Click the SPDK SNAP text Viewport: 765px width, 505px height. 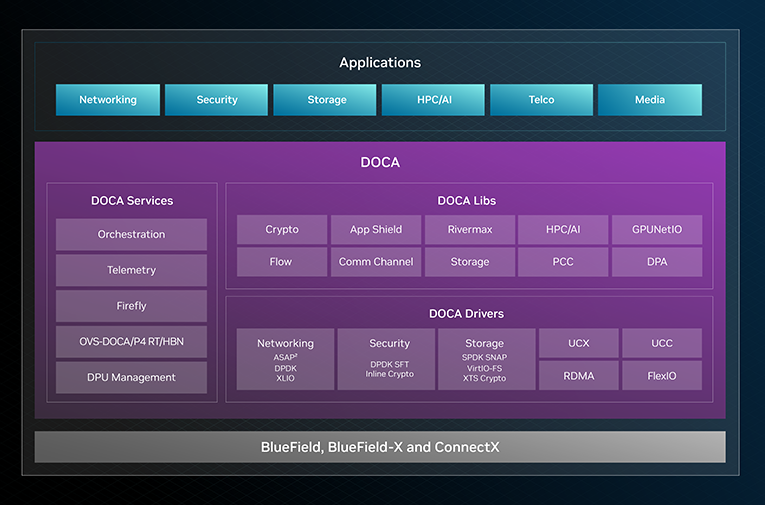484,357
